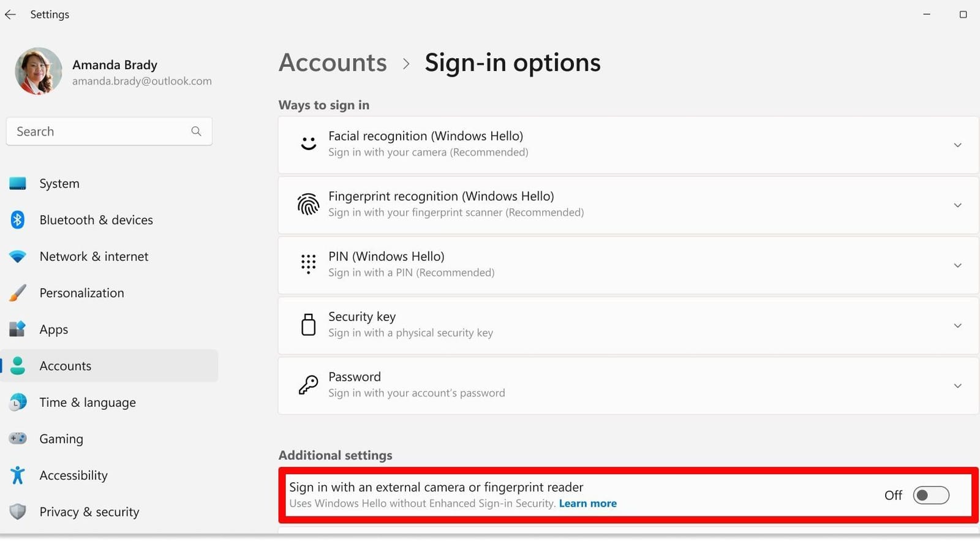
Task: Click the back arrow in Settings title bar
Action: pyautogui.click(x=10, y=15)
